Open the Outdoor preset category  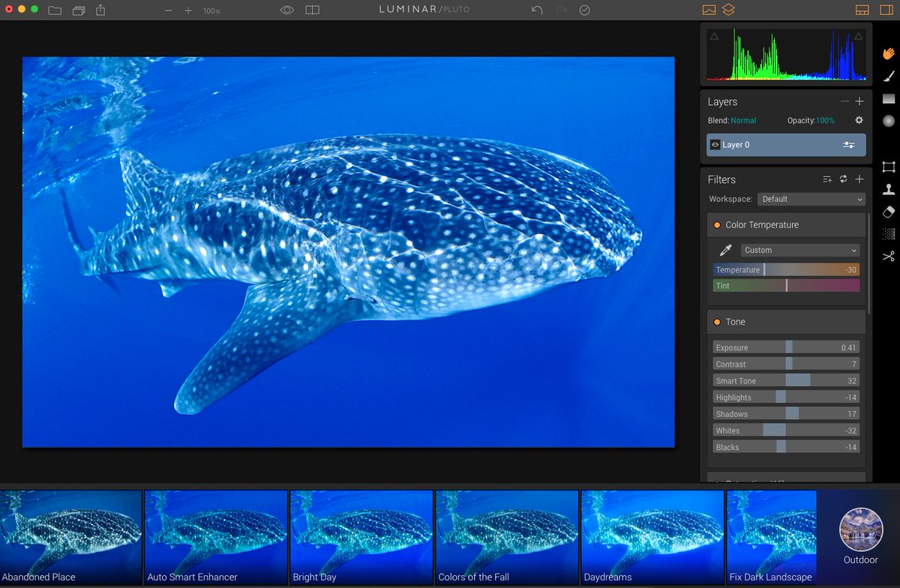click(x=860, y=536)
